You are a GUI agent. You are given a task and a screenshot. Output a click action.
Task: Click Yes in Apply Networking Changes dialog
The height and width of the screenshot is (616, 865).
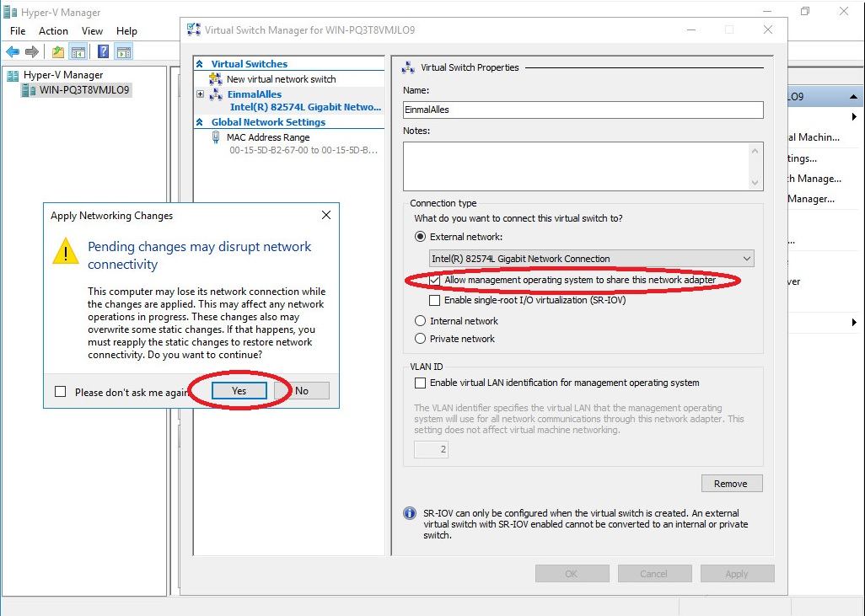[x=239, y=390]
